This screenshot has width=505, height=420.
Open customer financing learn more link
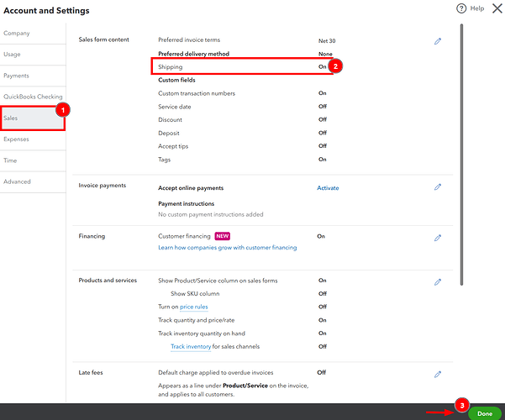pos(227,248)
